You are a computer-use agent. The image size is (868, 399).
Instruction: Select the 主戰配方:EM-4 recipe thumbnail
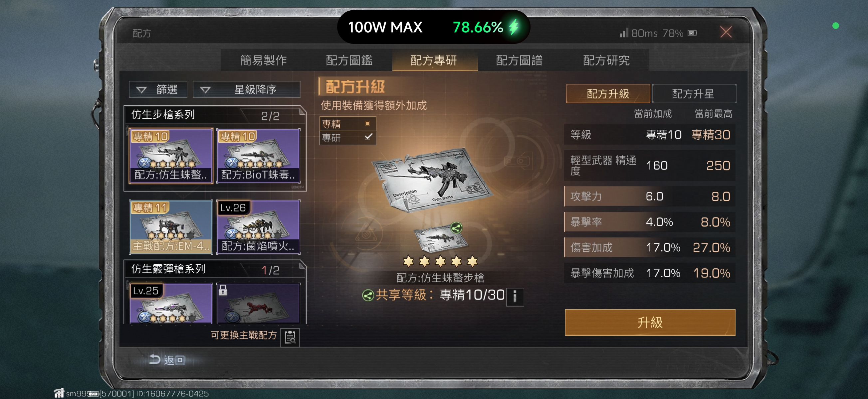pos(171,227)
